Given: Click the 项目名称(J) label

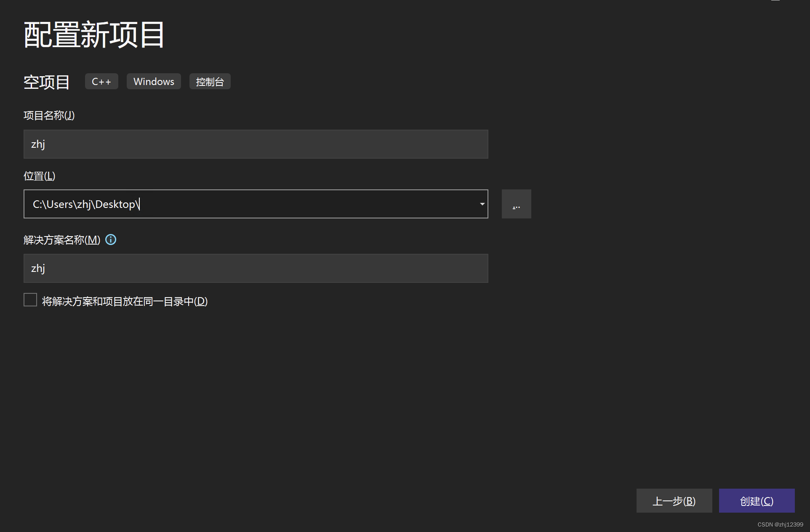Looking at the screenshot, I should 48,115.
